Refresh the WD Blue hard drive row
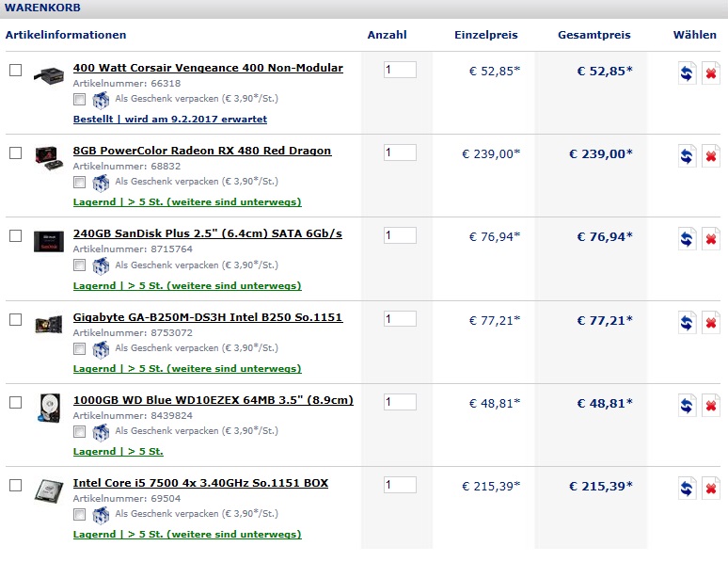The height and width of the screenshot is (578, 728). point(687,405)
